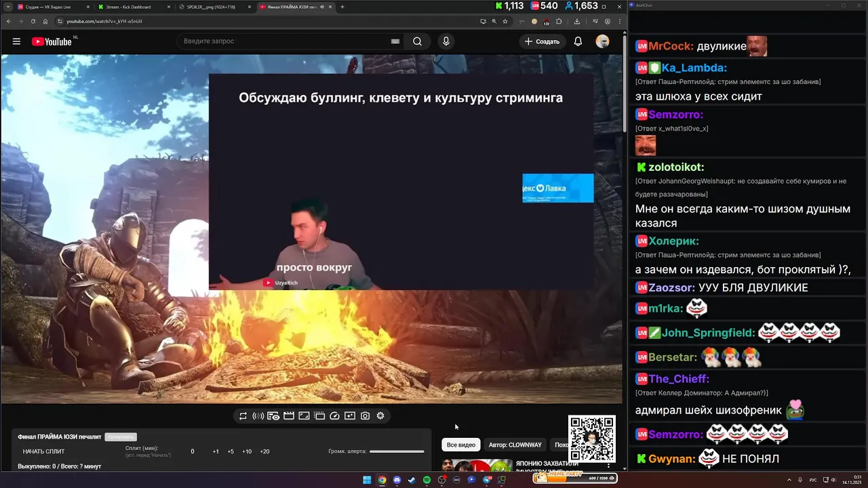Click the meme party progress bar in taskbar
The image size is (868, 488).
[575, 479]
